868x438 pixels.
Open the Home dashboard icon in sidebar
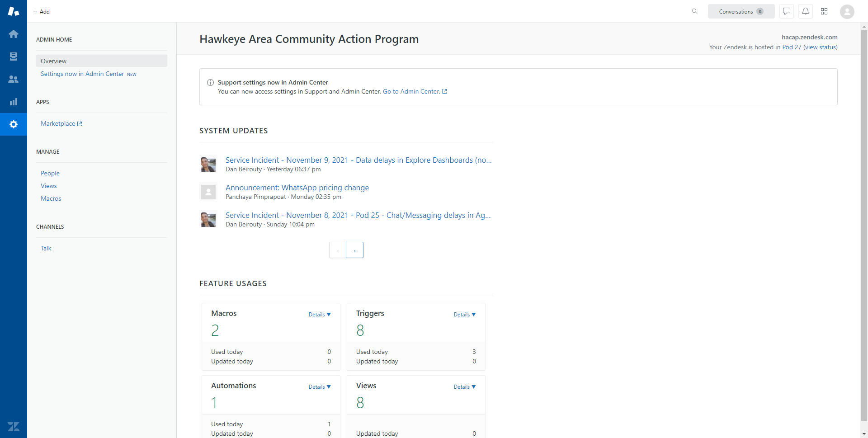[x=14, y=34]
